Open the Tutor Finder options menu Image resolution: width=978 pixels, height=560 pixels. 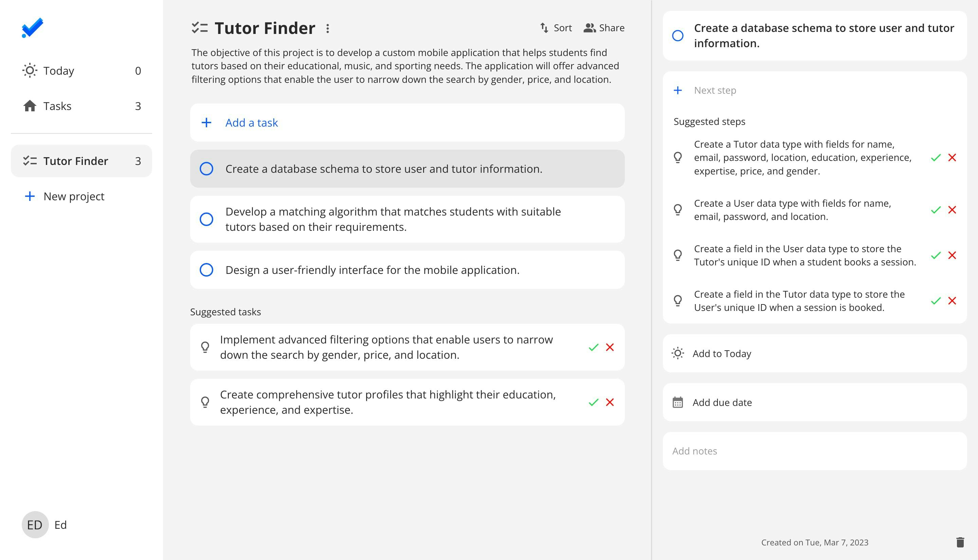[x=327, y=28]
